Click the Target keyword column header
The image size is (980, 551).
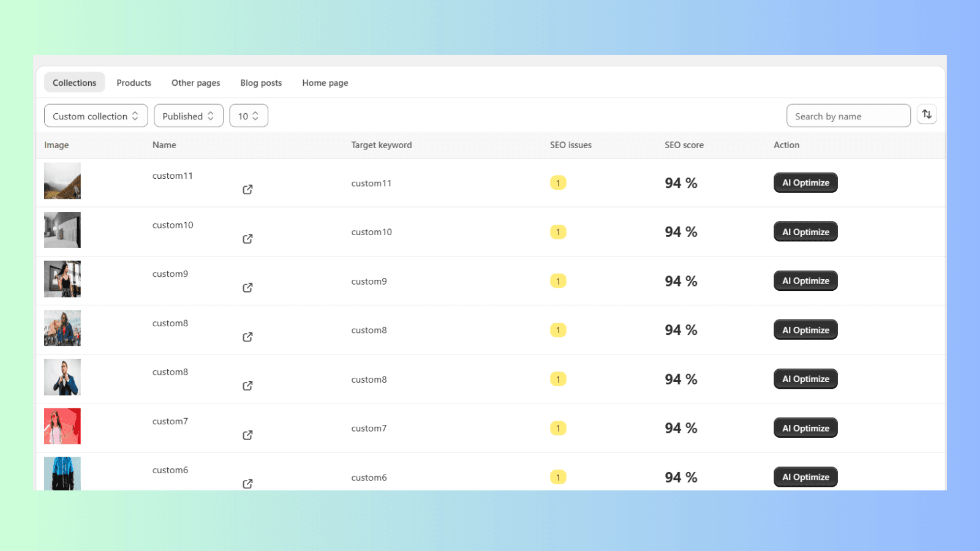tap(382, 145)
